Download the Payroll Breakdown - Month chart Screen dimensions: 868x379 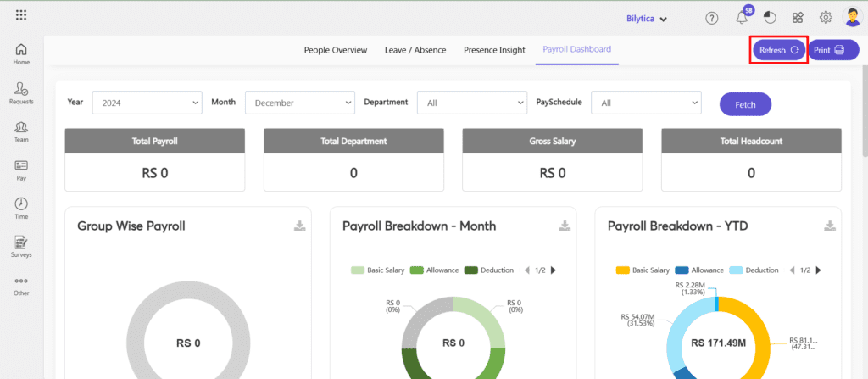click(x=565, y=226)
